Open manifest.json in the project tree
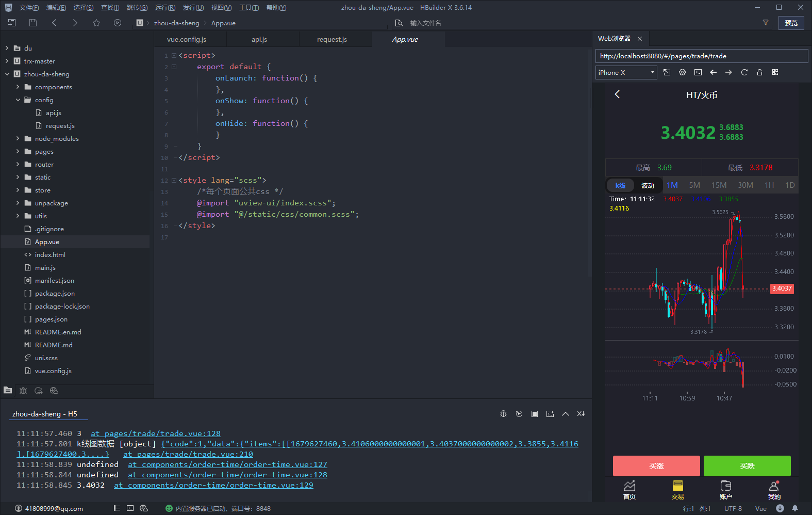Viewport: 812px width, 515px height. click(55, 280)
